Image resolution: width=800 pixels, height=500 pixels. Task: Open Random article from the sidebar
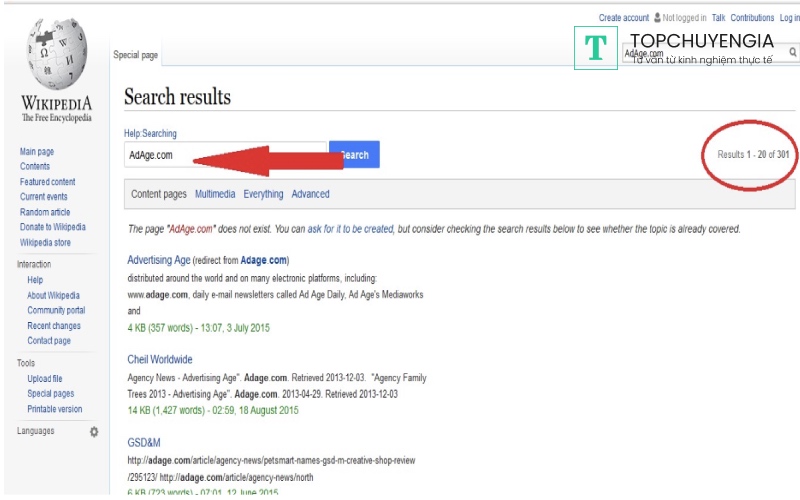tap(45, 212)
